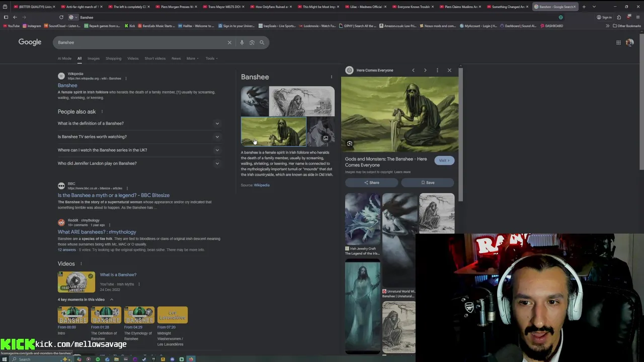Image resolution: width=644 pixels, height=362 pixels.
Task: Go to the Google logo homepage
Action: pos(30,42)
